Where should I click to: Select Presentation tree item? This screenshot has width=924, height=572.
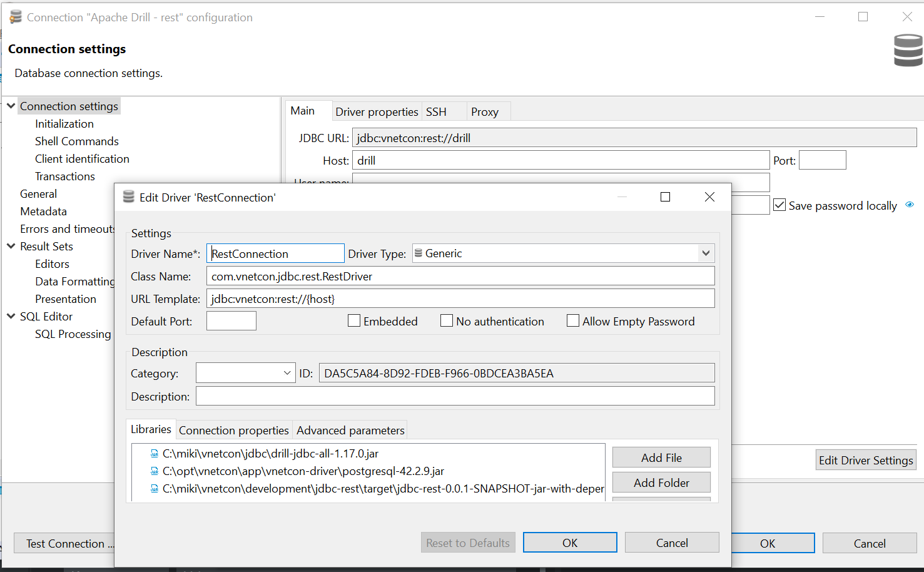coord(66,299)
